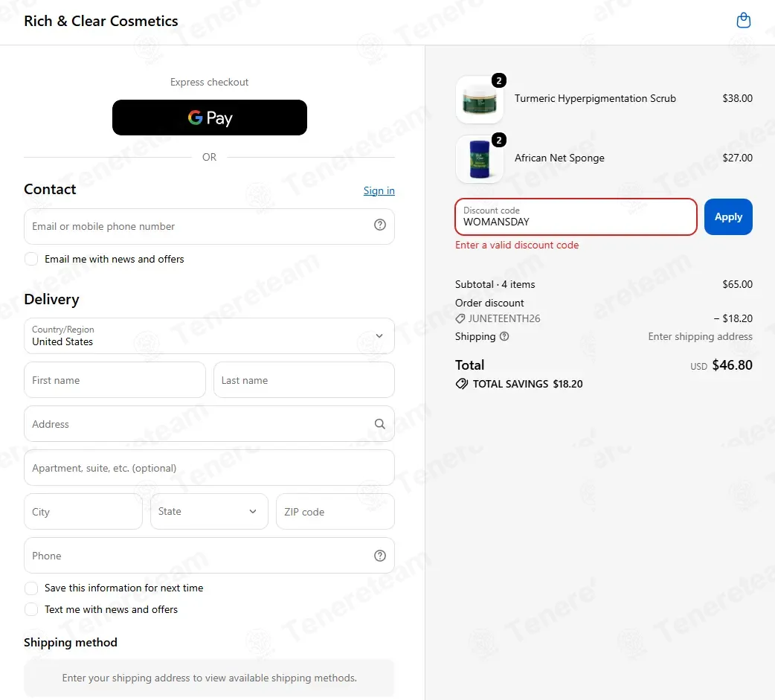Click into the ZIP code field
The image size is (775, 700).
pos(335,511)
